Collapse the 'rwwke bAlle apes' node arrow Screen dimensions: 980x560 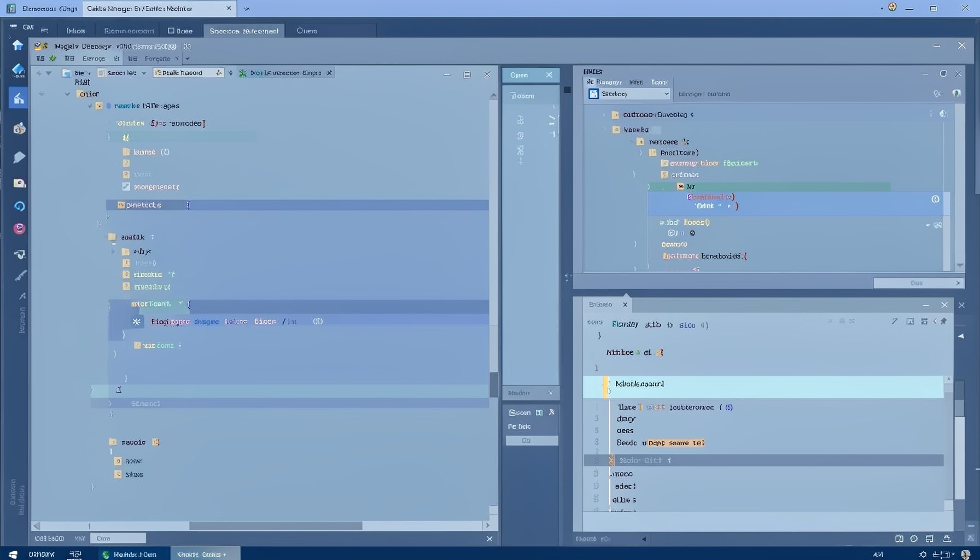pos(90,106)
